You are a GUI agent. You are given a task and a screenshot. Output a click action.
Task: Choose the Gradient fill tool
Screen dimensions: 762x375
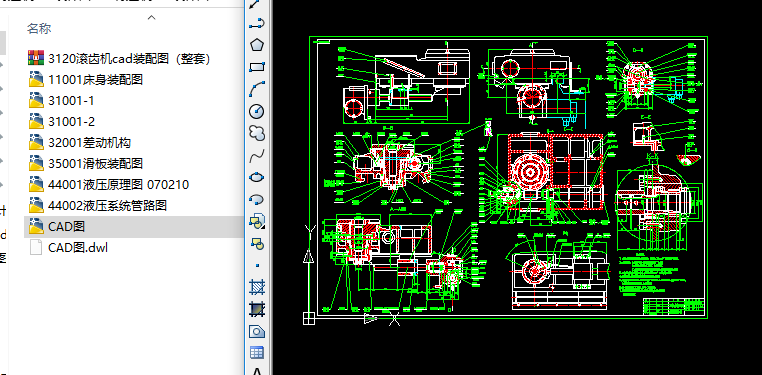pos(257,309)
